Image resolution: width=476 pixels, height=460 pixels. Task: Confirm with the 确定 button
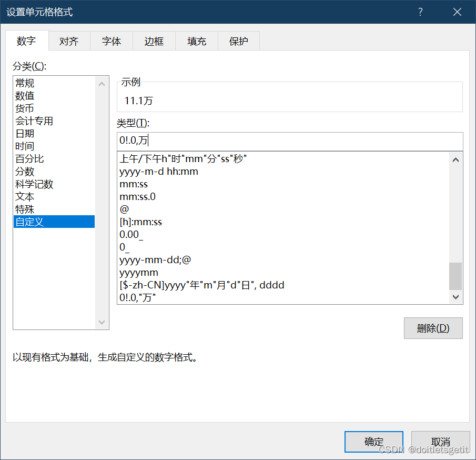[373, 442]
